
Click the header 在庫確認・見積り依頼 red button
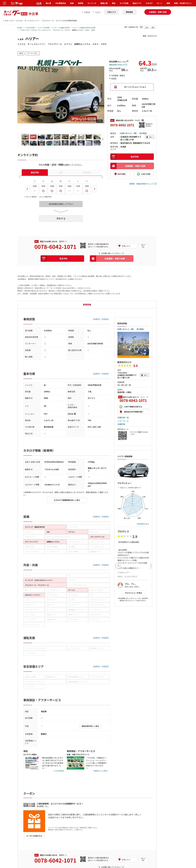(x=158, y=12)
